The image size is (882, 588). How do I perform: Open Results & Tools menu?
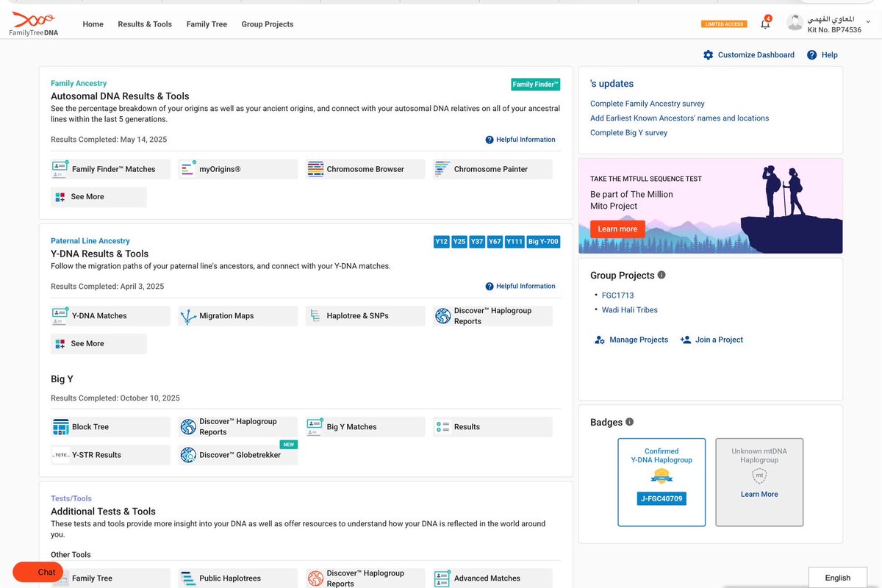point(145,24)
